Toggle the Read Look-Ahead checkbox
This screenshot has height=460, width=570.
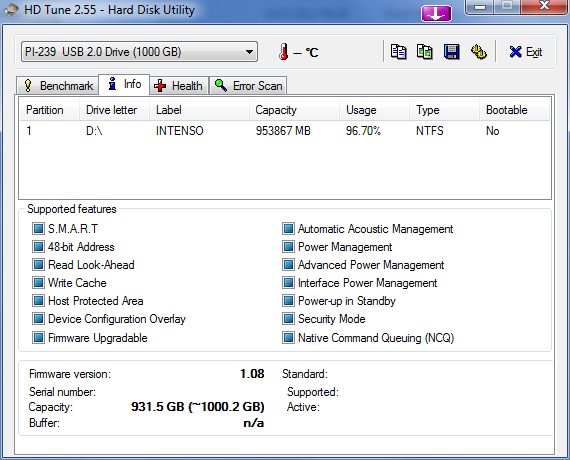(38, 264)
